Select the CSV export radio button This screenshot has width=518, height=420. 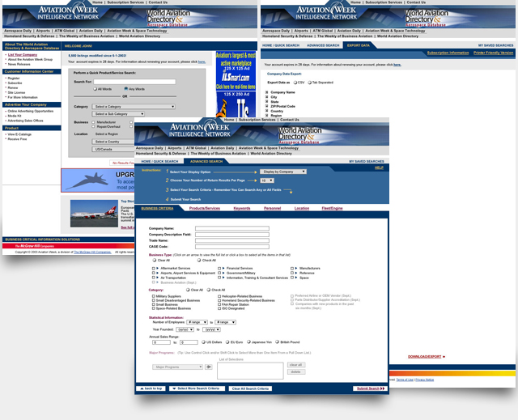295,83
